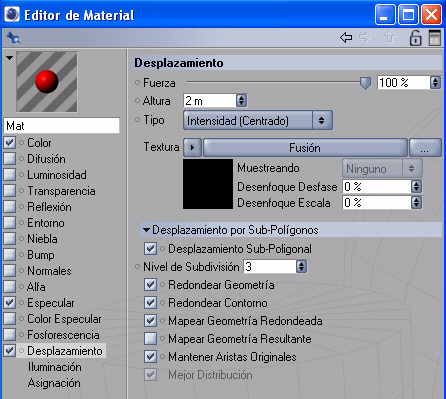Click the animation dot next to Tipo
This screenshot has width=446, height=399.
click(137, 120)
